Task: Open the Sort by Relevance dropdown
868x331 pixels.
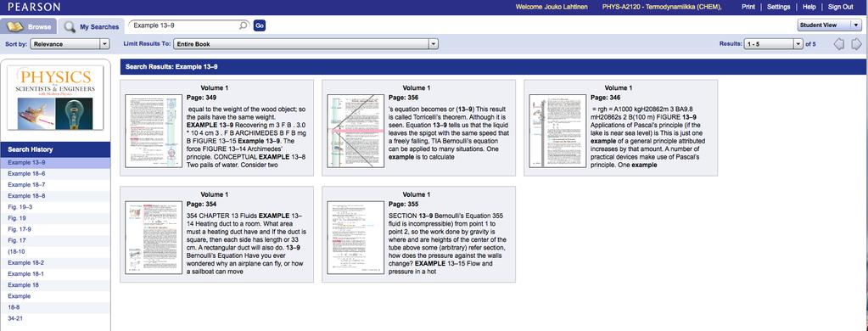Action: [x=70, y=44]
